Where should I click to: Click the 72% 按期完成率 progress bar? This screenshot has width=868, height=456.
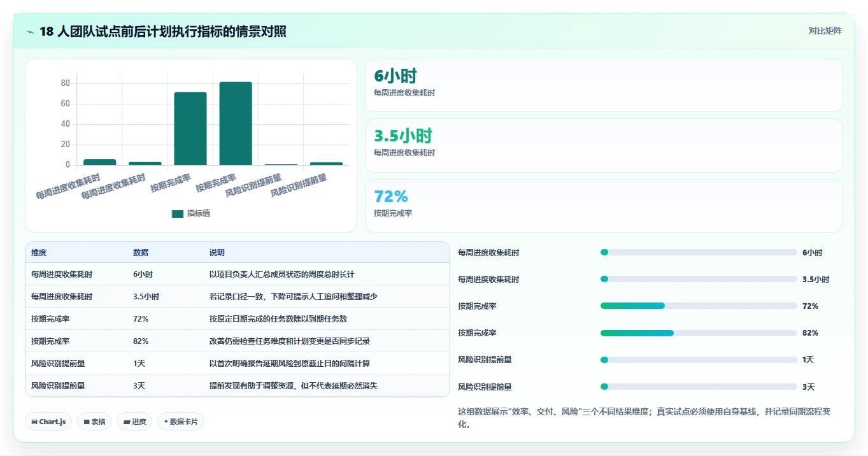point(699,306)
